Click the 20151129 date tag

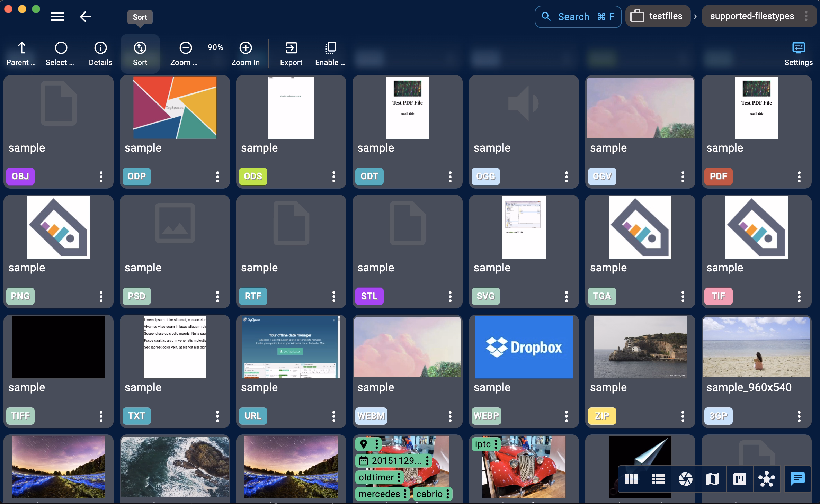[393, 461]
